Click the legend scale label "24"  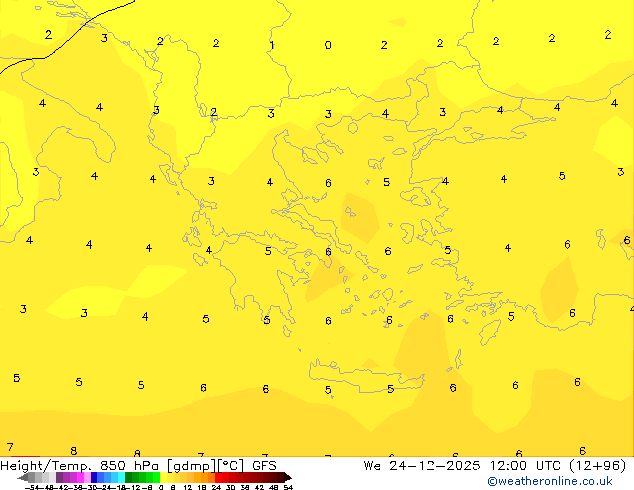click(216, 487)
